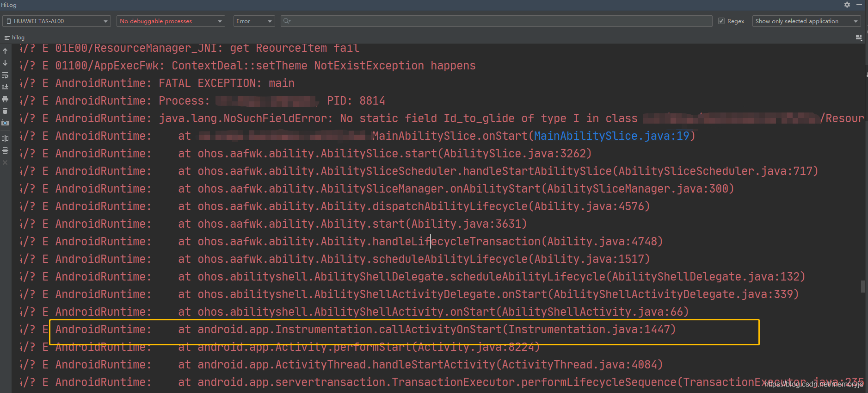Open the HiLog settings gear icon
The width and height of the screenshot is (868, 393).
point(847,5)
